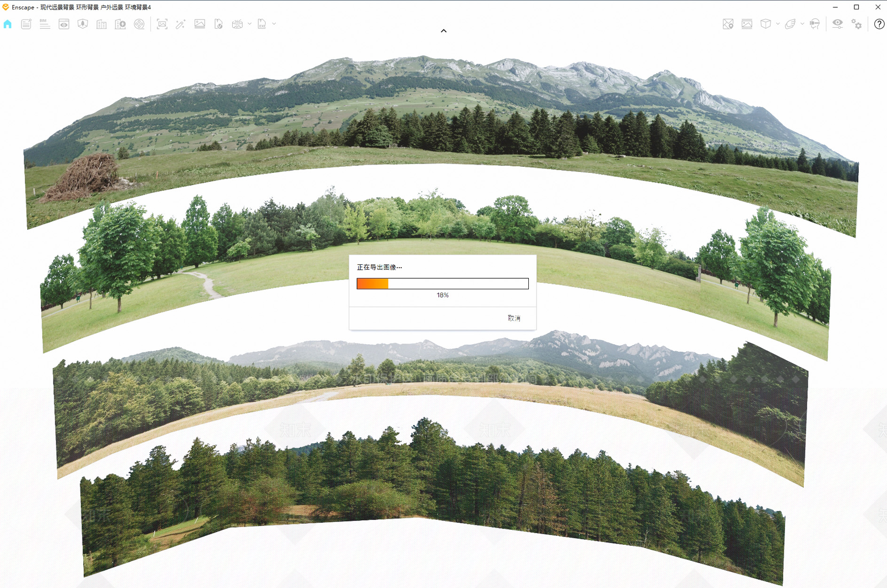Render a 360 panorama

(x=237, y=24)
